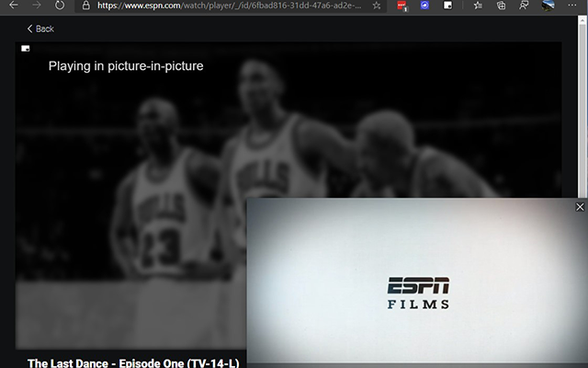Click the ESPN URL in address bar
Viewport: 588px width, 368px height.
pos(229,6)
